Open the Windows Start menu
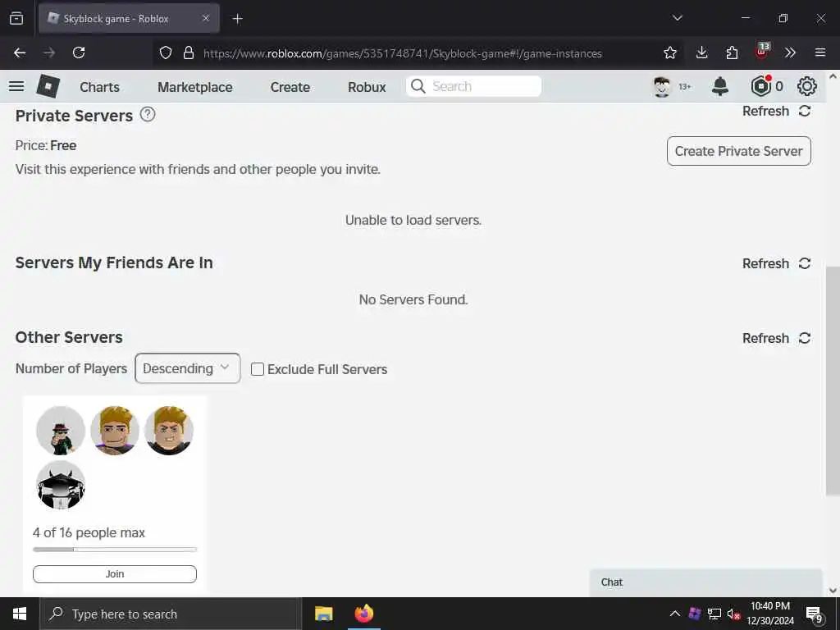 (x=20, y=614)
